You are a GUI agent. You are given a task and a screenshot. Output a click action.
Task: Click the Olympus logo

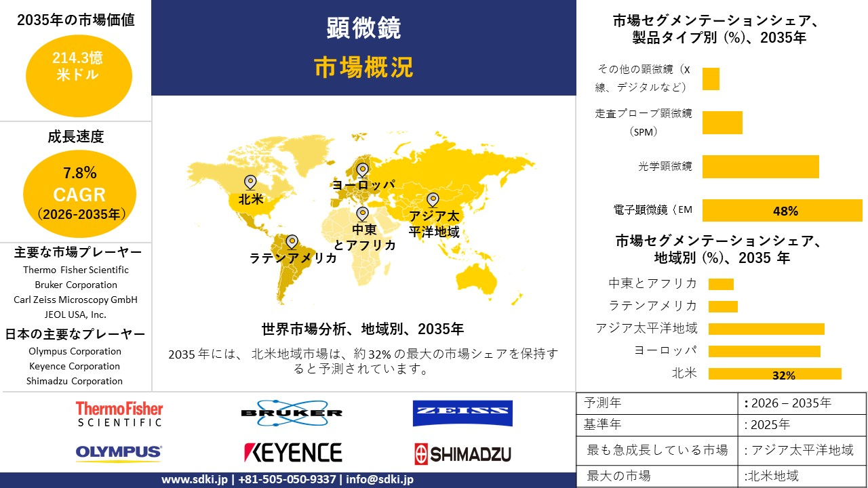pos(119,452)
